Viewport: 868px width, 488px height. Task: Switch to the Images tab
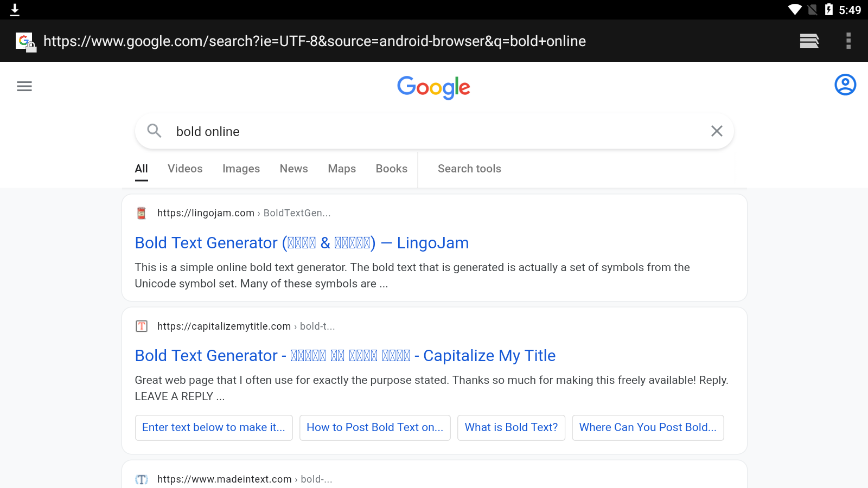click(241, 169)
